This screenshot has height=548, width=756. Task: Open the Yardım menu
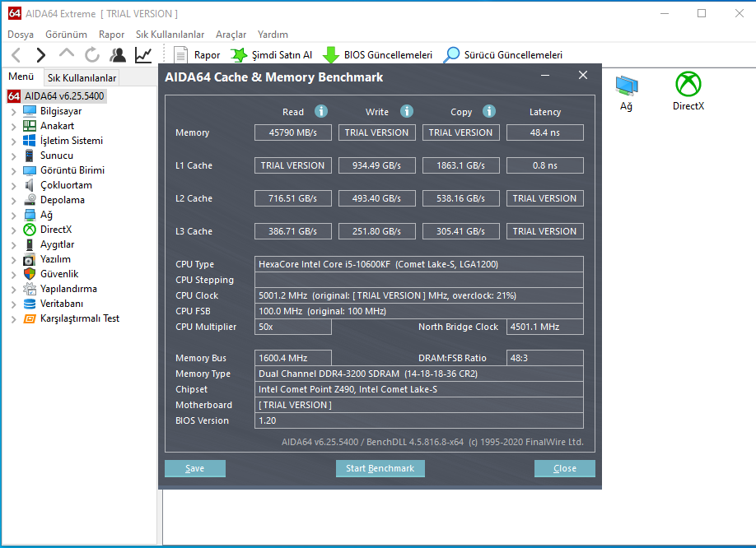[273, 35]
